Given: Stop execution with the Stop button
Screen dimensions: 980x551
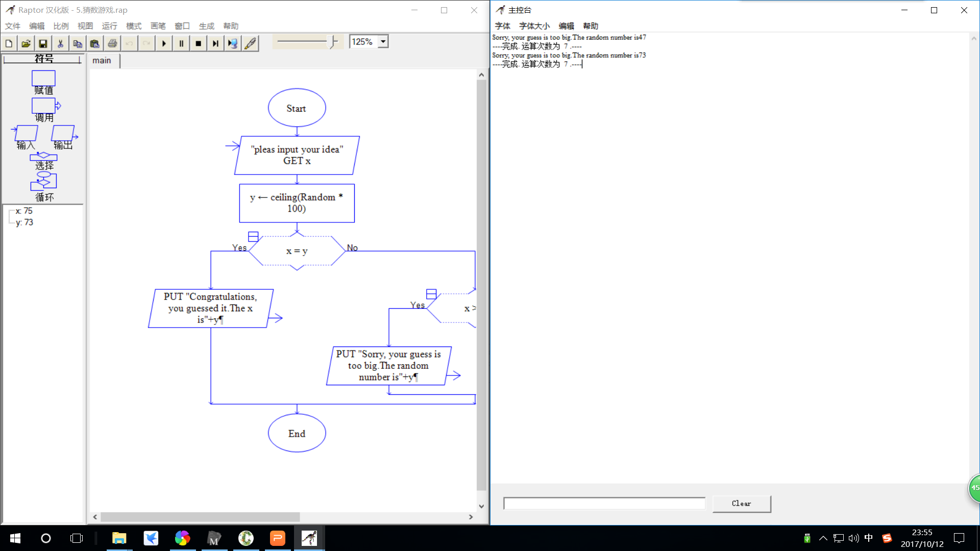Looking at the screenshot, I should tap(199, 43).
